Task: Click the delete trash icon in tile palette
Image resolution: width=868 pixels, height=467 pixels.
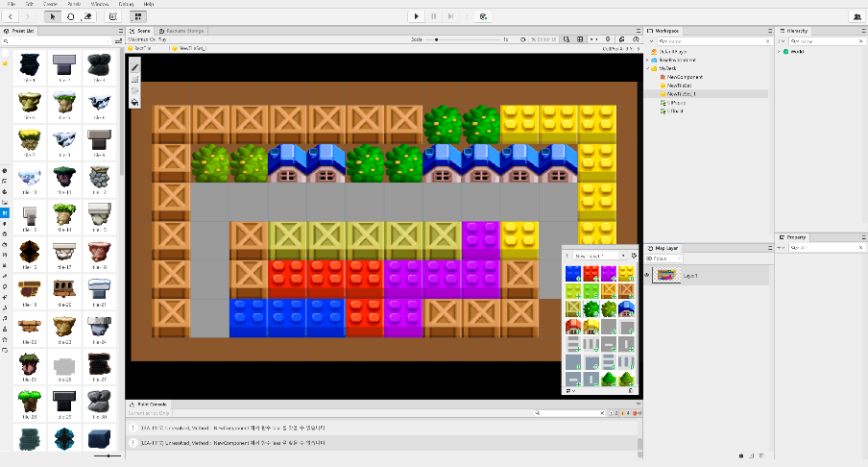Action: [631, 390]
